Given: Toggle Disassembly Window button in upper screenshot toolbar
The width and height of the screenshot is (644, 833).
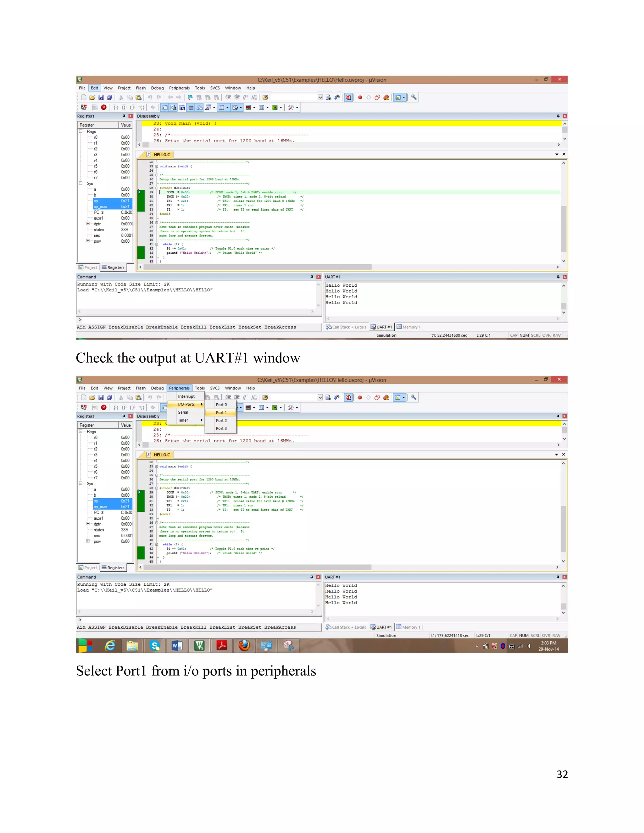Looking at the screenshot, I should (x=173, y=108).
